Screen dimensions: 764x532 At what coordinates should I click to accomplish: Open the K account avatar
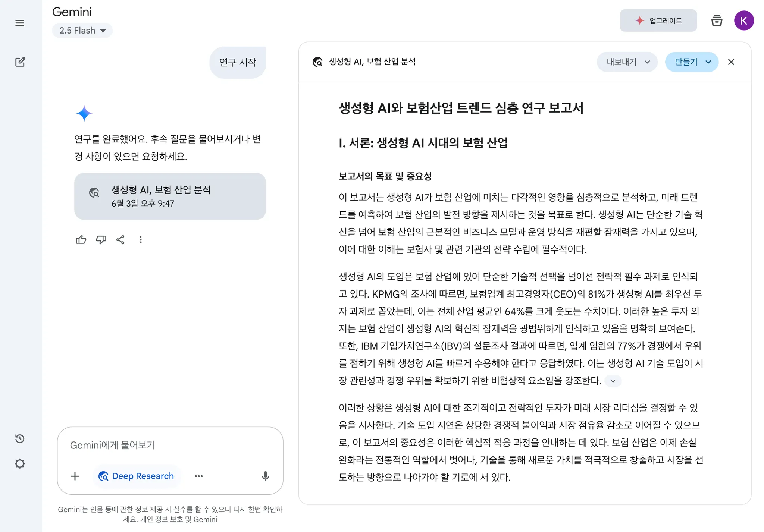tap(744, 21)
